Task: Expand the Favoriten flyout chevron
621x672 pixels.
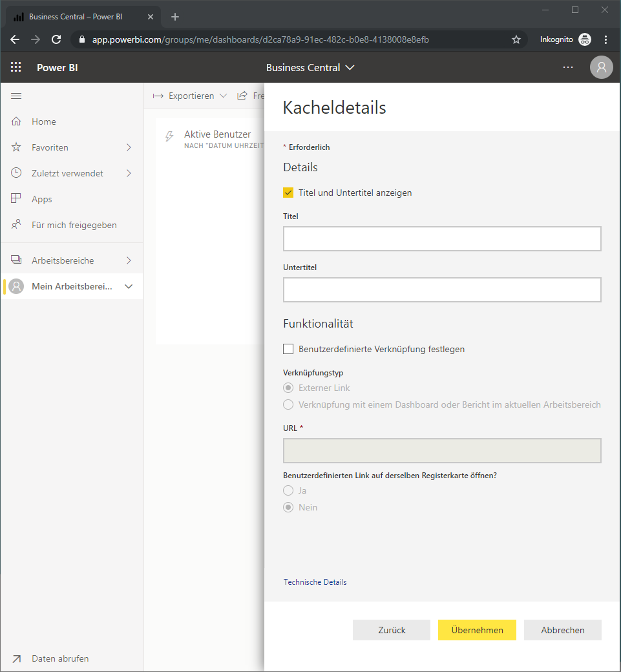Action: [x=129, y=147]
